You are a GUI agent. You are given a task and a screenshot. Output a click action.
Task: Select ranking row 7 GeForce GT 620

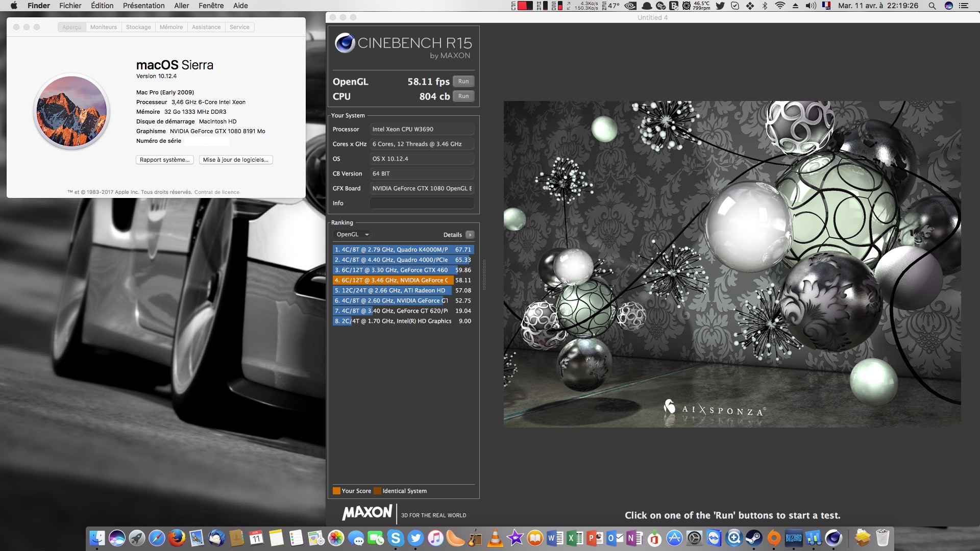pyautogui.click(x=403, y=311)
